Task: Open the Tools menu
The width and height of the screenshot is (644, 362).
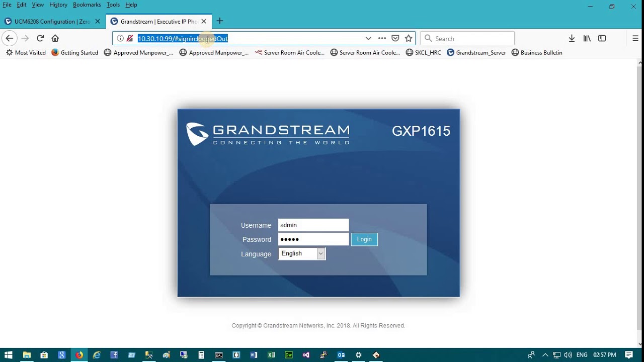Action: 113,5
